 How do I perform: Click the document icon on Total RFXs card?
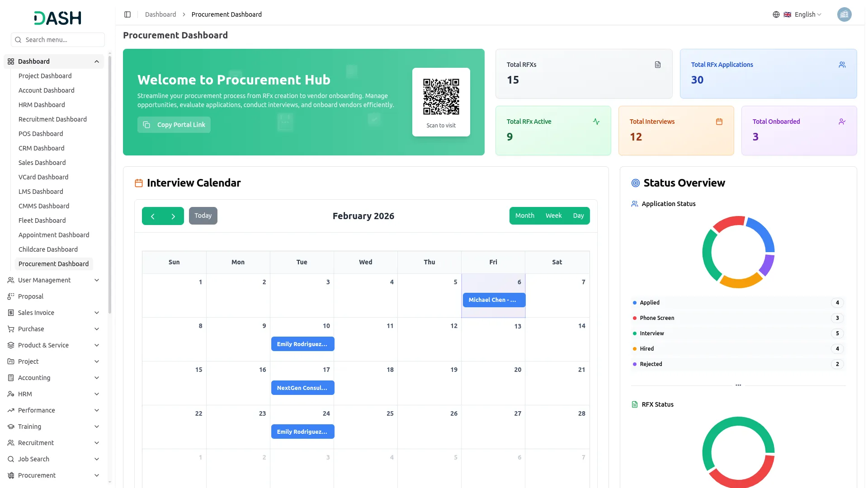tap(657, 65)
